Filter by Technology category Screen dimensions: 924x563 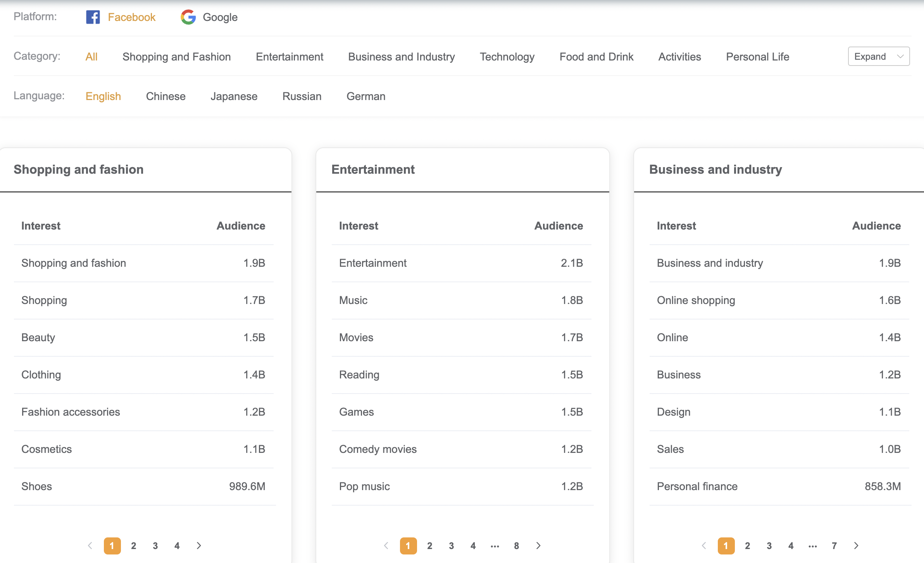(x=507, y=57)
